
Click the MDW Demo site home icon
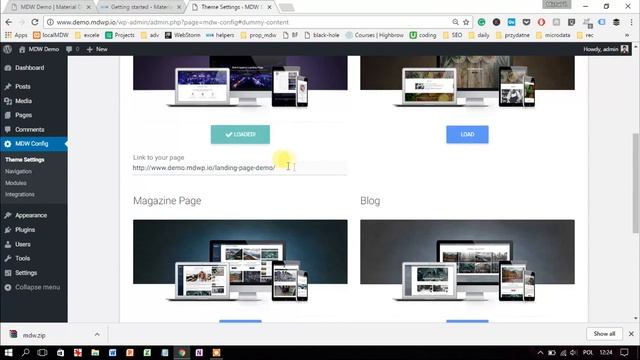click(22, 49)
